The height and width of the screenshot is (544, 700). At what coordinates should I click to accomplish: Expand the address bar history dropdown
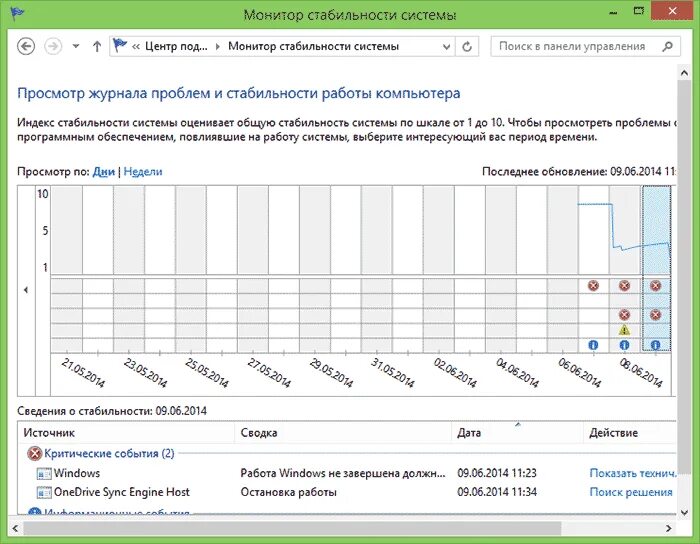click(446, 46)
